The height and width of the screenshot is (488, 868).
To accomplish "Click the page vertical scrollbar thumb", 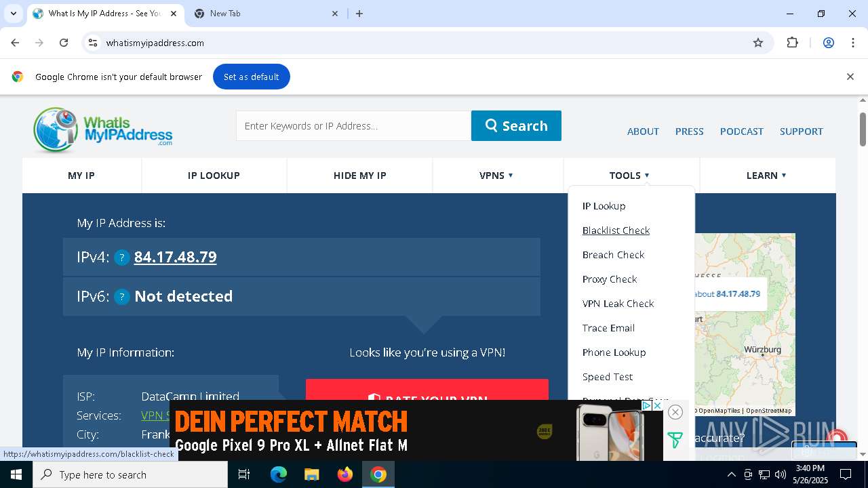I will pyautogui.click(x=863, y=129).
